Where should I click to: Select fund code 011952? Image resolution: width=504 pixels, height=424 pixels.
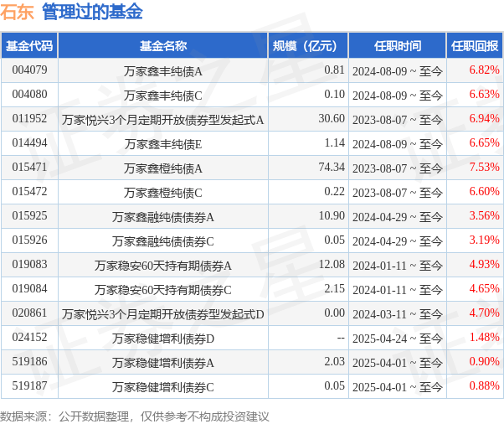click(29, 118)
